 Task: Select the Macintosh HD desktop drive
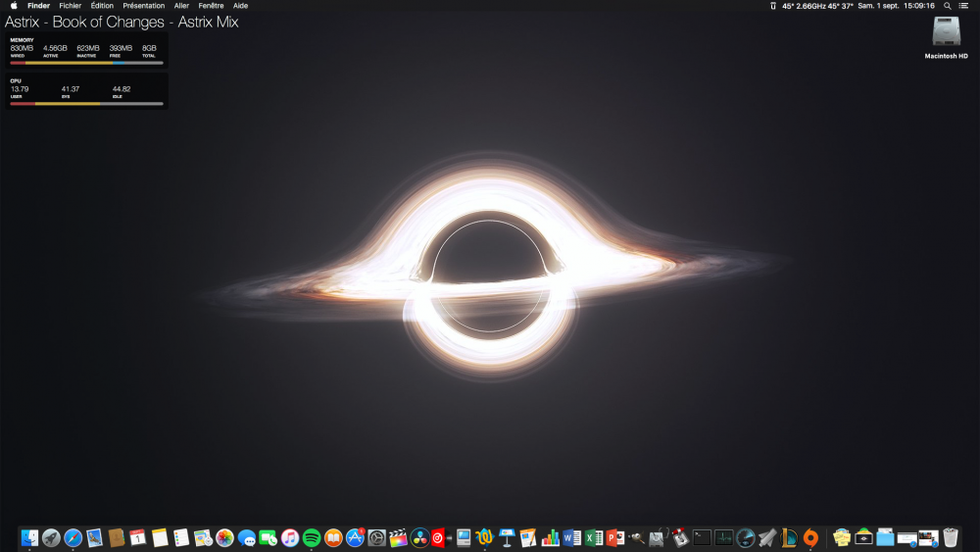coord(947,37)
